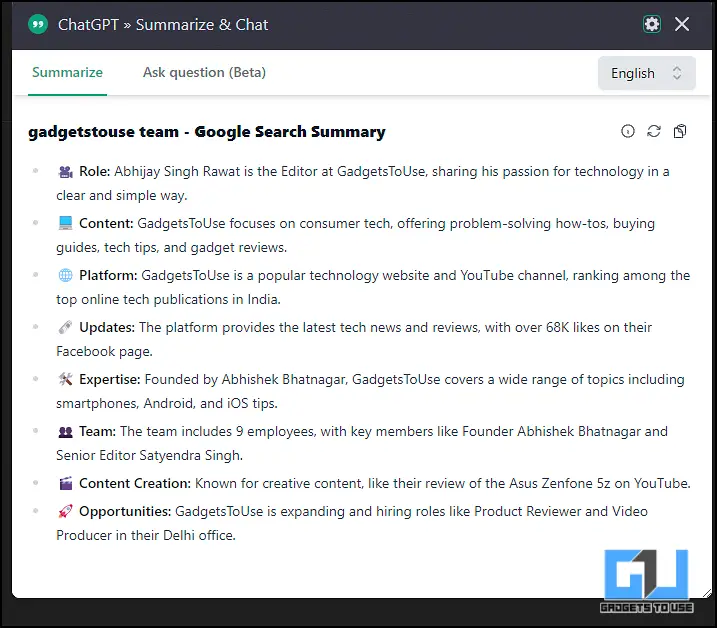Click the globe icon beside Platform
This screenshot has height=628, width=717.
tap(65, 275)
